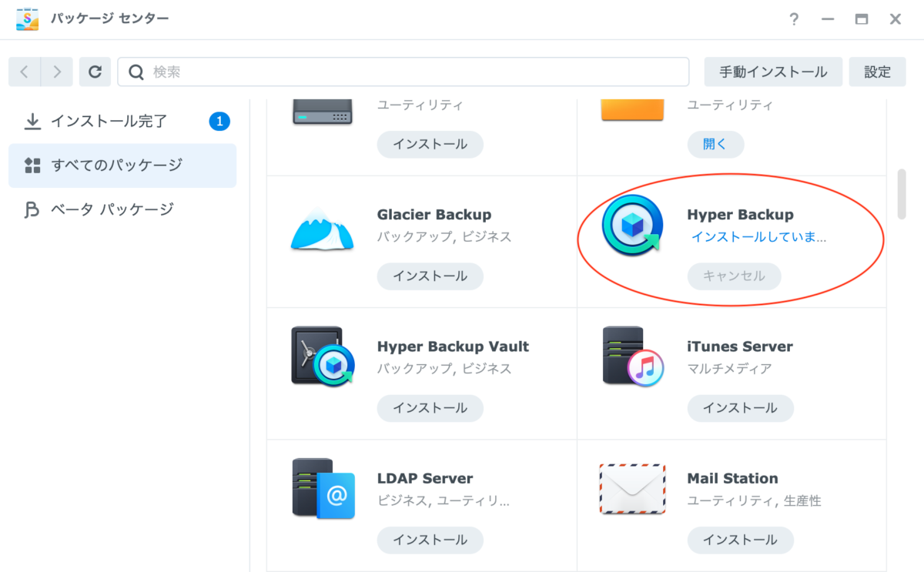
Task: Click the refresh icon in toolbar
Action: (95, 72)
